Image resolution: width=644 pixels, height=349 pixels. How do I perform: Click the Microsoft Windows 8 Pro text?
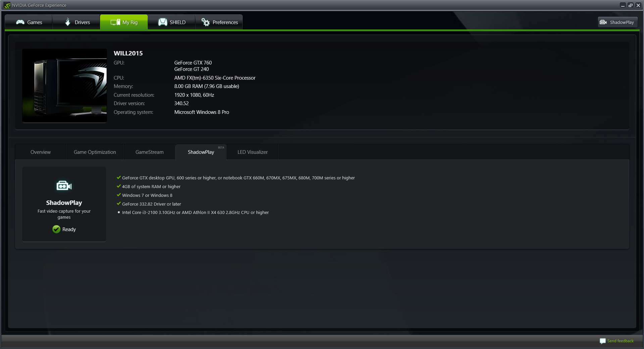(202, 112)
